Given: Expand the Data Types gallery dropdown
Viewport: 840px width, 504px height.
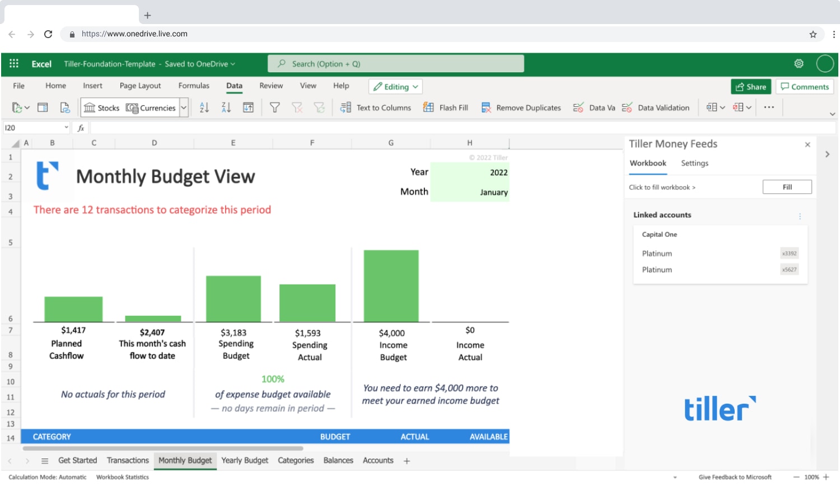Looking at the screenshot, I should pyautogui.click(x=184, y=108).
